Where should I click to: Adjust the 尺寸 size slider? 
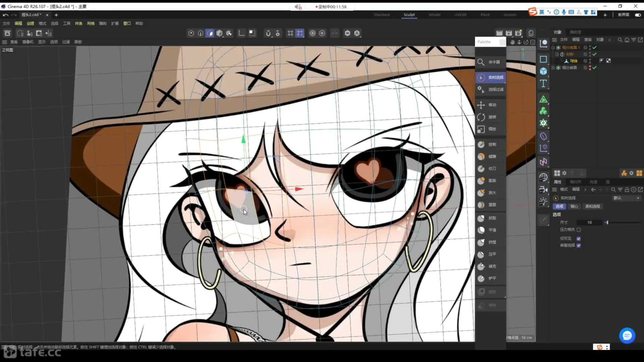click(x=623, y=223)
